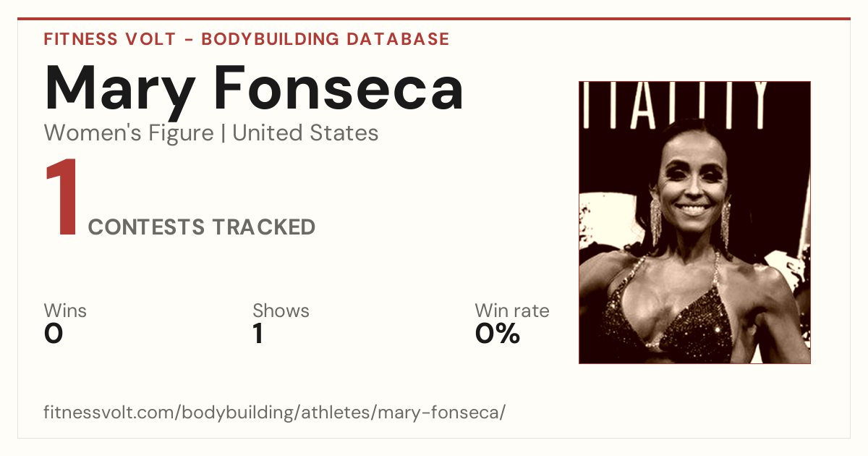This screenshot has width=868, height=456.
Task: Click the Wins stat label
Action: click(65, 311)
